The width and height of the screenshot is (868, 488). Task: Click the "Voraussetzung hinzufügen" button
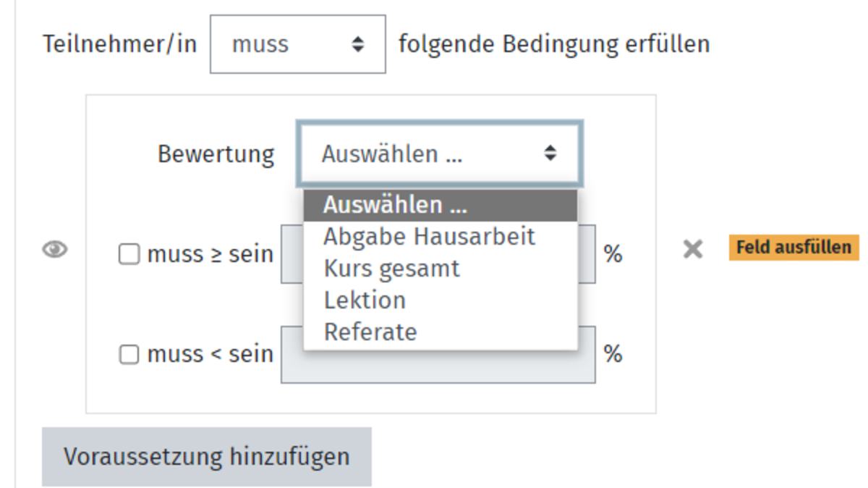click(207, 457)
